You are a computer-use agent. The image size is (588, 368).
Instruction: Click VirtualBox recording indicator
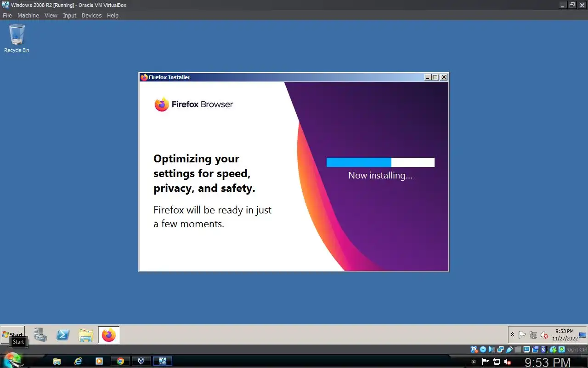coord(535,350)
